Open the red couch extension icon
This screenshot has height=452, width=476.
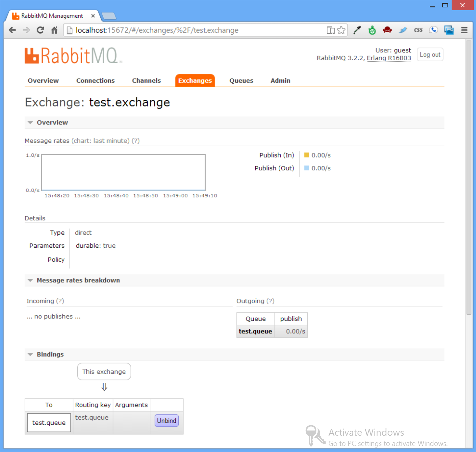[387, 30]
